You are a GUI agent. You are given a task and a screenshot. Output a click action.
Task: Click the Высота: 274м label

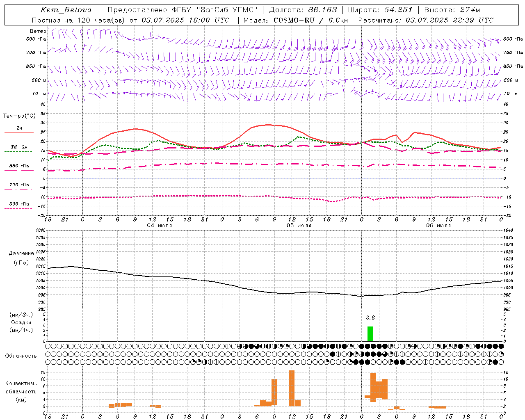click(x=452, y=10)
